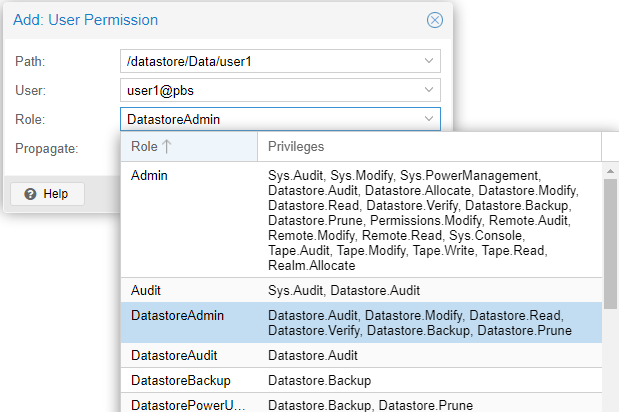The image size is (619, 412).
Task: Click the Role sort ascending arrow icon
Action: pyautogui.click(x=167, y=146)
